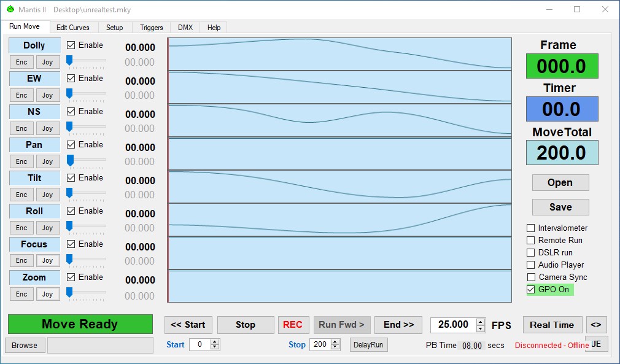Switch to the Edit Curves tab
Image resolution: width=620 pixels, height=364 pixels.
pos(74,27)
